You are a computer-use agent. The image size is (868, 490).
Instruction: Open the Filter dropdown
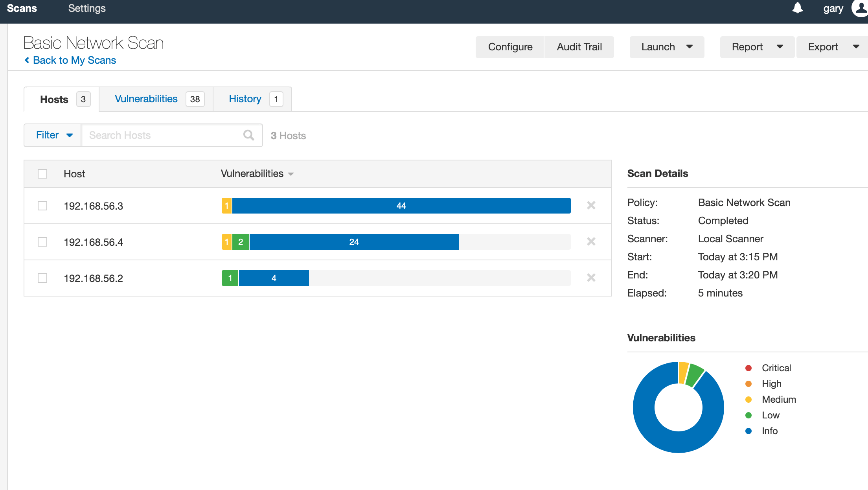53,135
